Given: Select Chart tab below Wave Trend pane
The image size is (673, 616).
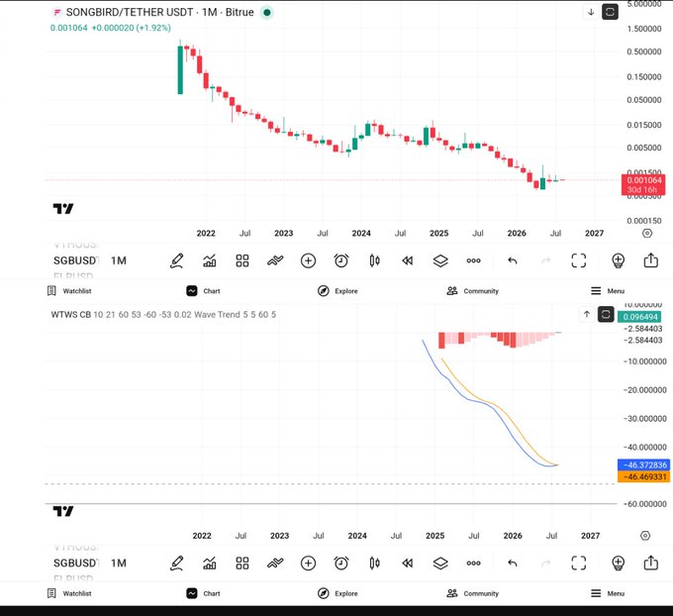Looking at the screenshot, I should (203, 593).
